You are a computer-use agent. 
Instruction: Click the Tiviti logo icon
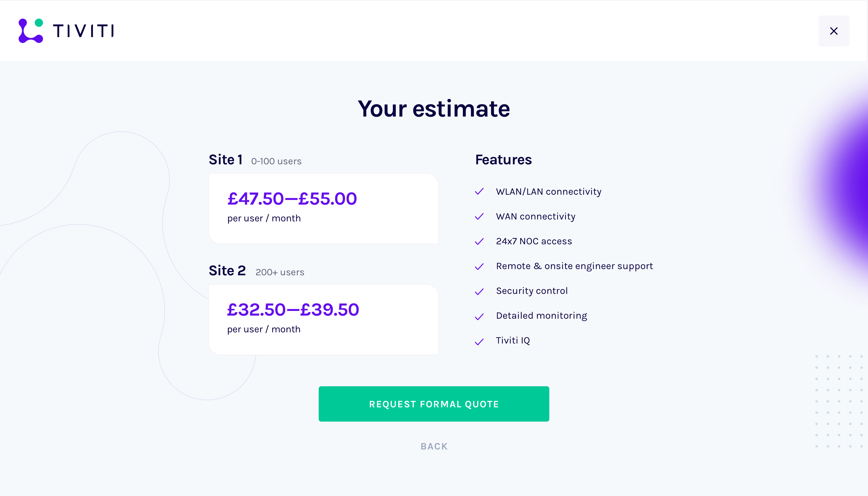(x=31, y=31)
